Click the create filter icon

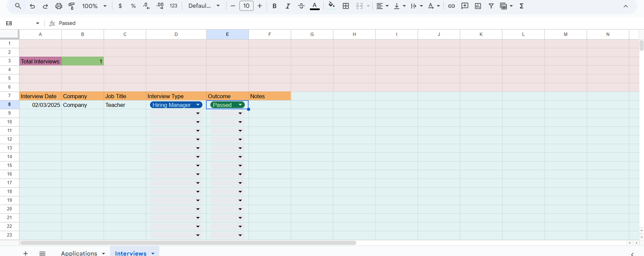[491, 6]
